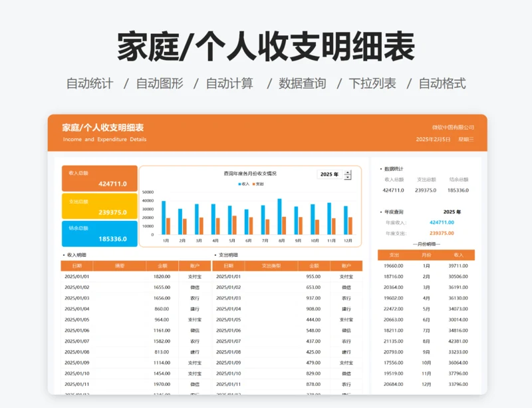Select income amount cell 860.00

coord(162,309)
